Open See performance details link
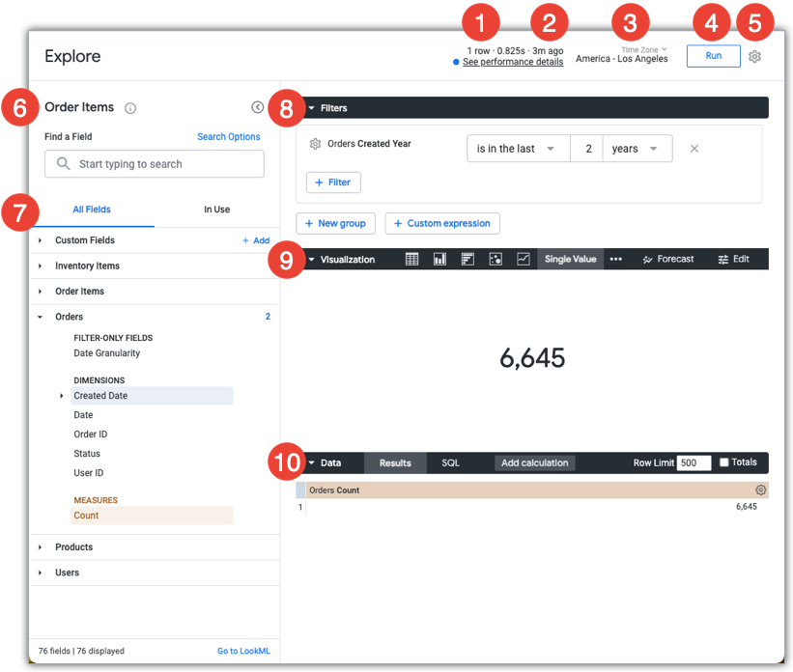Viewport: 793px width, 672px height. tap(512, 62)
